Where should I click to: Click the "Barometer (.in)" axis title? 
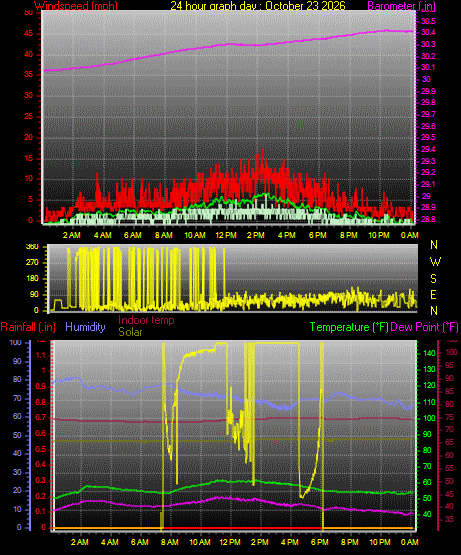coord(402,6)
